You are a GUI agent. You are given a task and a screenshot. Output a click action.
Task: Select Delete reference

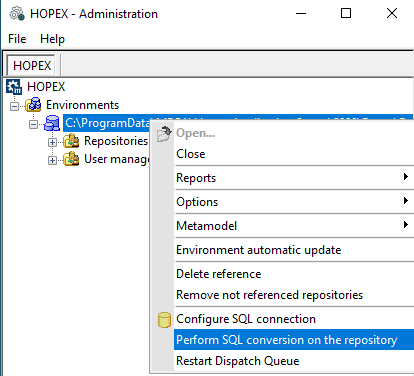tap(294, 274)
